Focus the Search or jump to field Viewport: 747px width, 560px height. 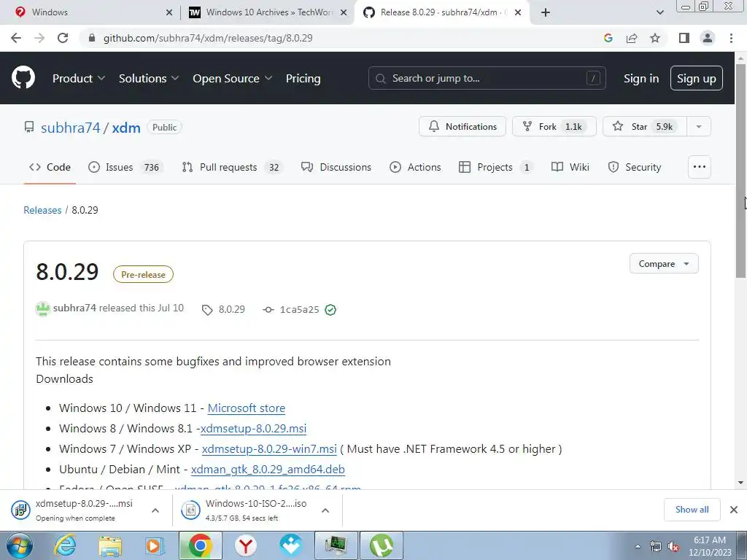point(487,78)
